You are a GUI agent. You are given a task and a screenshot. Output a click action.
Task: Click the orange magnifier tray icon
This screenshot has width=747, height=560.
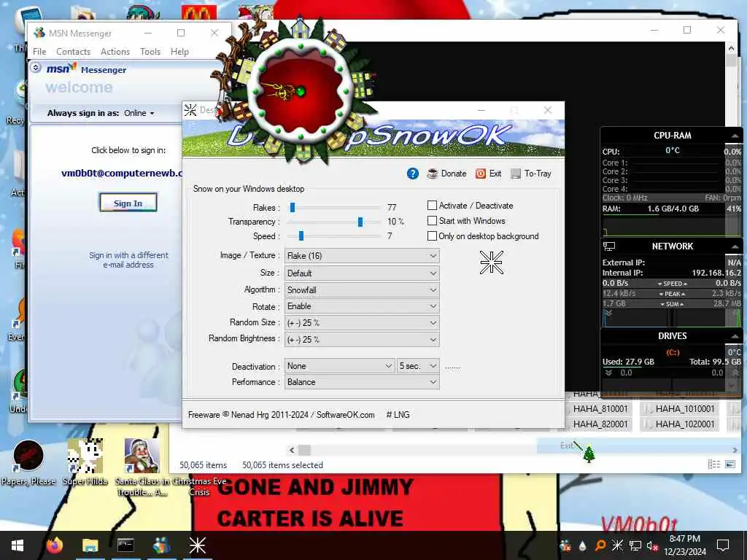coord(600,545)
